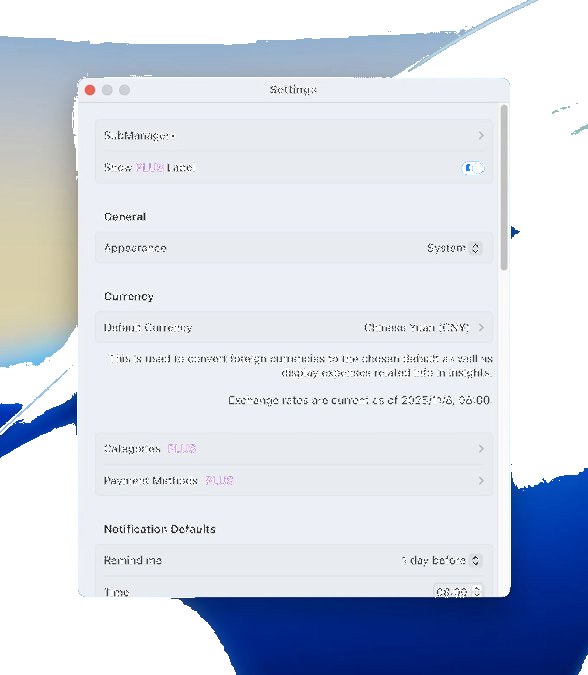Click the PLUS badge beside Payment Methods

pos(219,480)
